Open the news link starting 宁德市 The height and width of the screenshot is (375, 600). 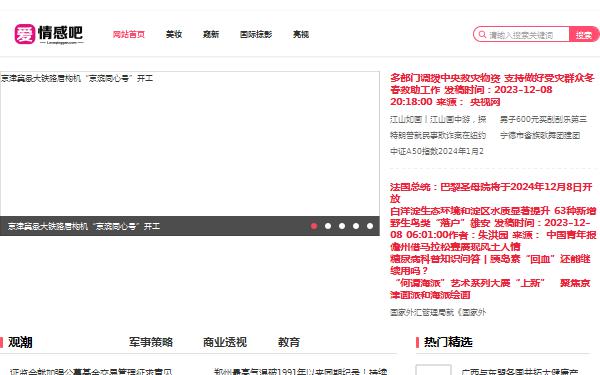pos(540,135)
